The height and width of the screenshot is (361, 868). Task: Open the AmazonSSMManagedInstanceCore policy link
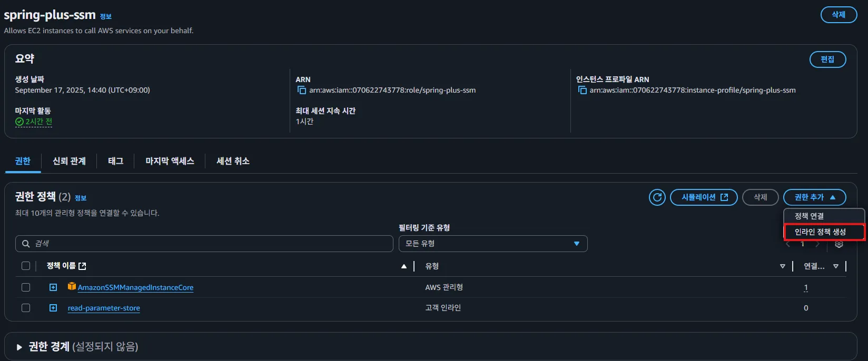point(135,287)
